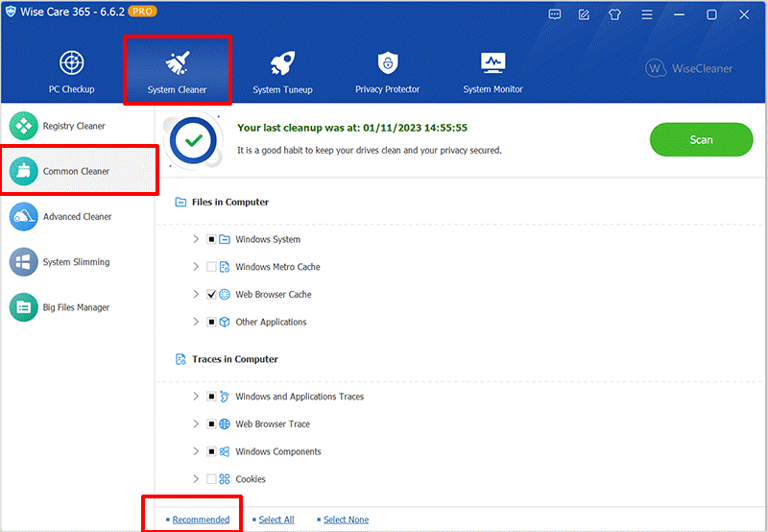
Task: Click the Web Browser Cache icon
Action: pos(225,295)
